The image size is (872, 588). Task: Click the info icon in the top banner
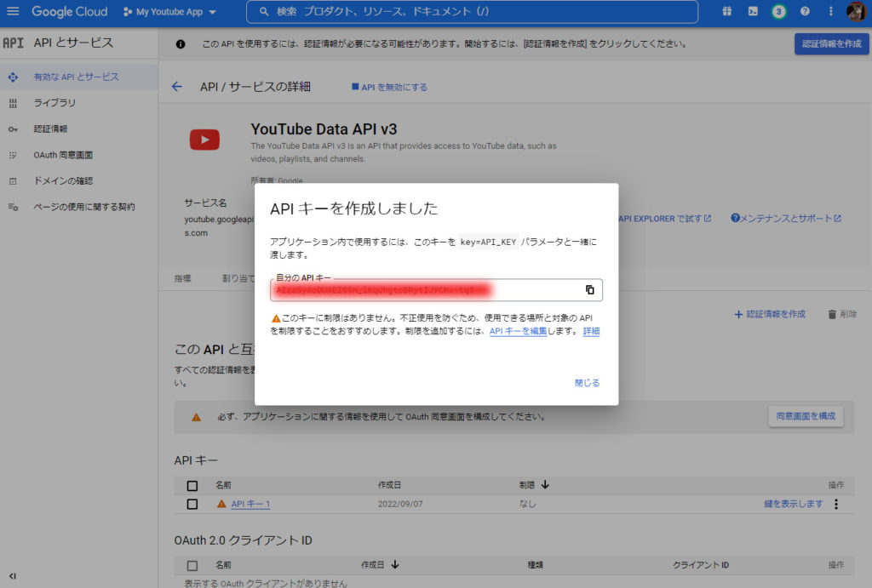pos(181,44)
